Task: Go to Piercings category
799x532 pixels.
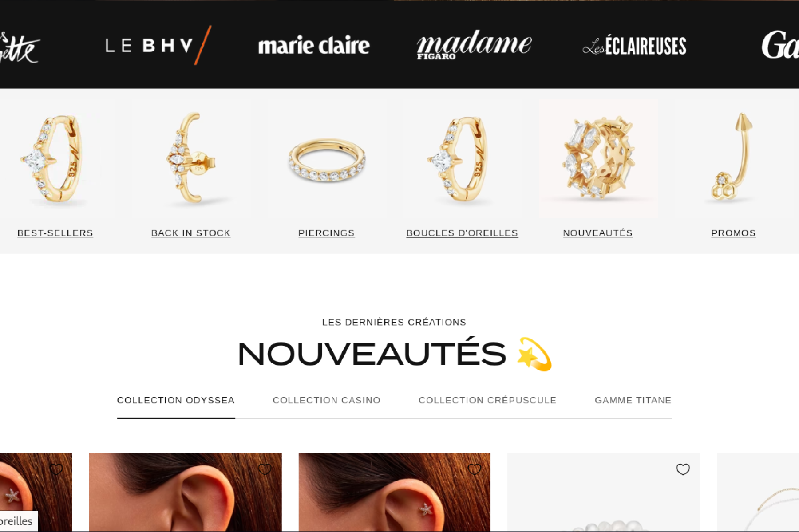Action: pyautogui.click(x=326, y=233)
